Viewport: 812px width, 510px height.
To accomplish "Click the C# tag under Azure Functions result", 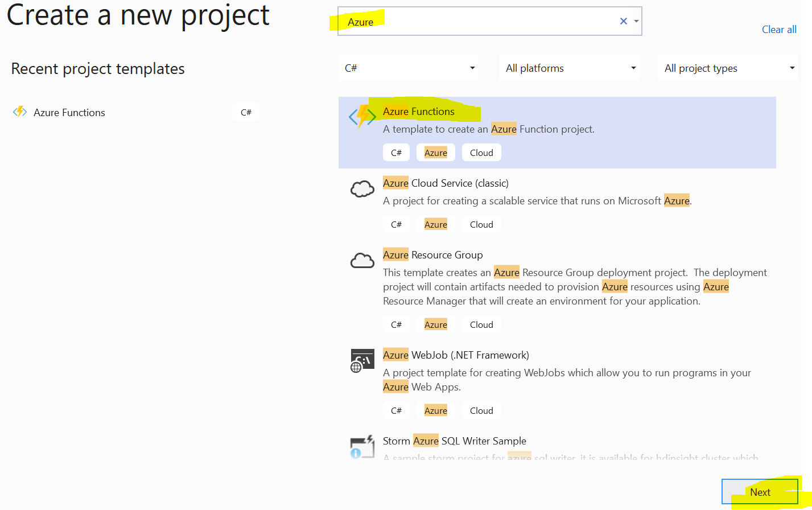I will [x=396, y=153].
